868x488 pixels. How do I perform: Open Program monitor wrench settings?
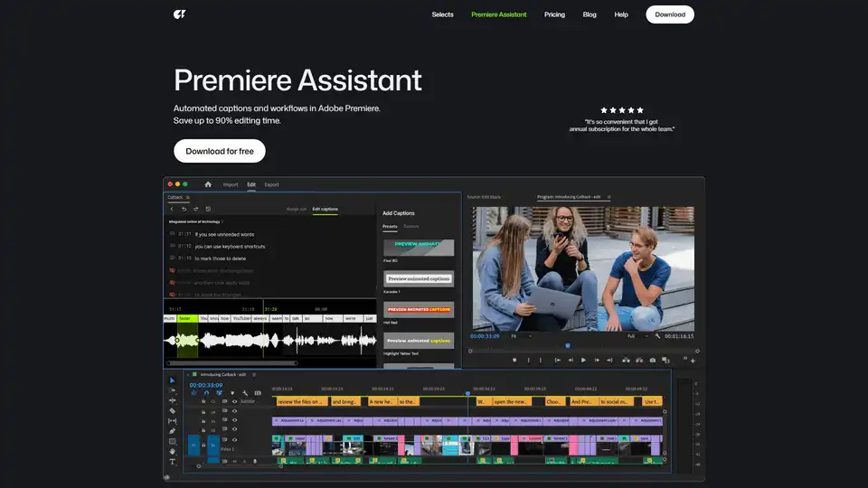point(657,336)
